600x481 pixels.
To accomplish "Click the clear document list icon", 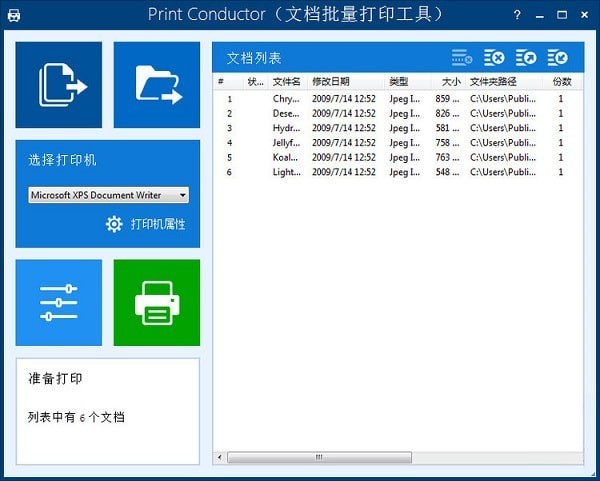I will 494,58.
